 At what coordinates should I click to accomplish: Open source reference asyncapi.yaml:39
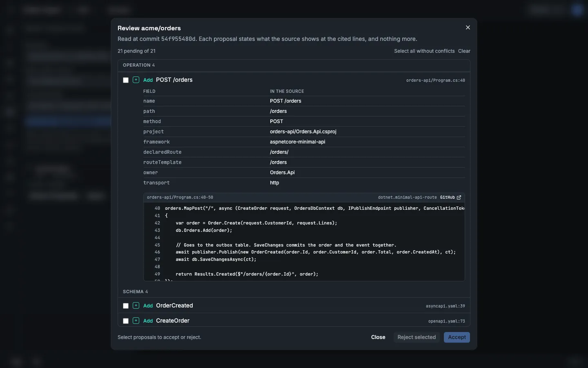coord(445,306)
